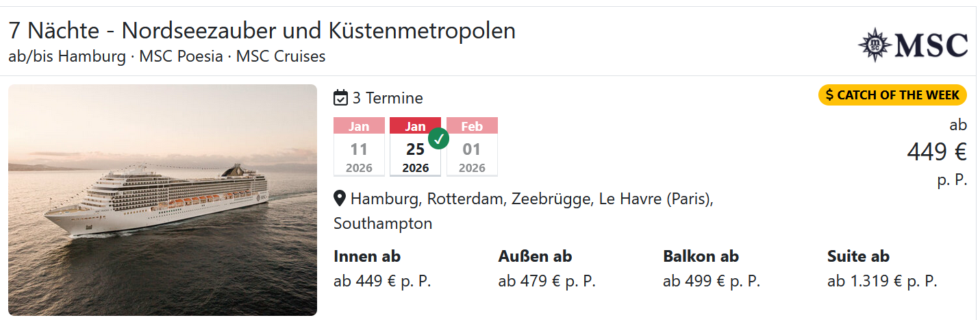Click the "ab/bis Hamburg · MSC Poesia" subtitle
The height and width of the screenshot is (320, 980).
(166, 56)
